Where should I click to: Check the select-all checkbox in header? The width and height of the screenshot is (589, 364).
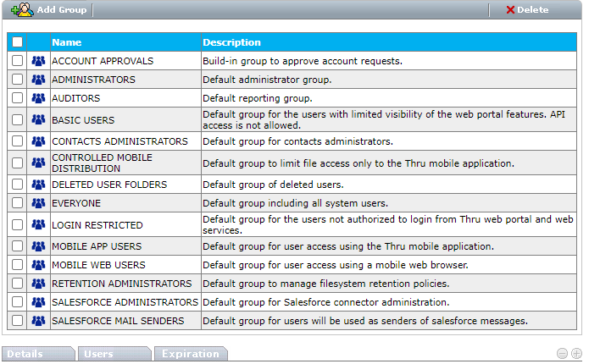click(18, 42)
